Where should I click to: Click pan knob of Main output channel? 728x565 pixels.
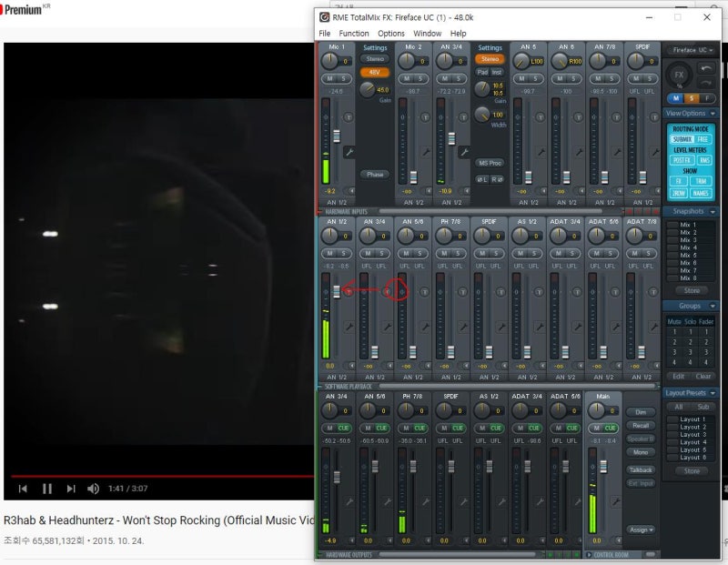(596, 410)
